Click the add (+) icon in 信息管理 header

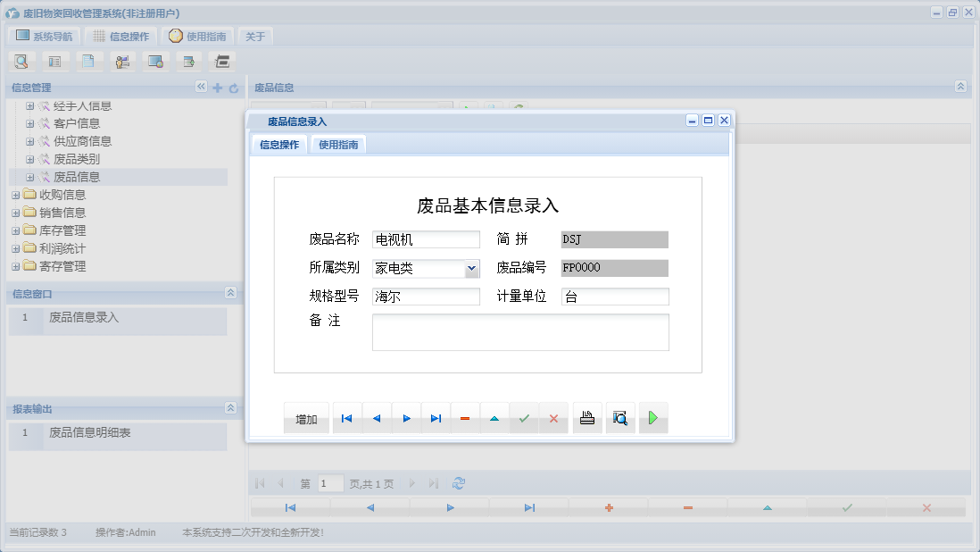(217, 87)
